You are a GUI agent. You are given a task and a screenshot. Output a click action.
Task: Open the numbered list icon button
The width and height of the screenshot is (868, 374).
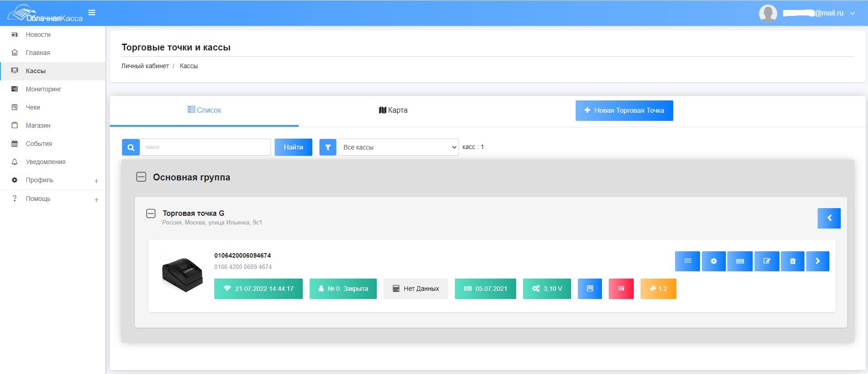[687, 261]
